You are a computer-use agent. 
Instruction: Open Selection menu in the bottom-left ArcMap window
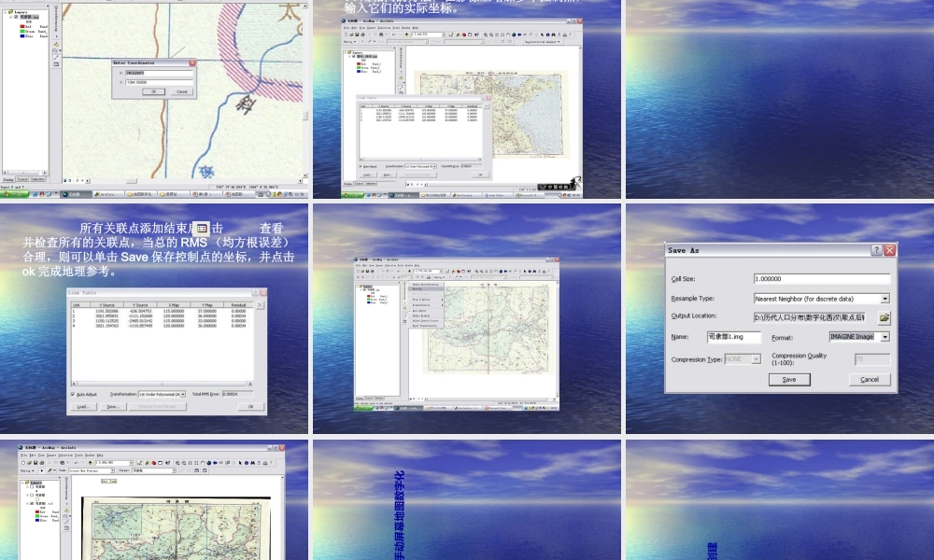pos(65,455)
